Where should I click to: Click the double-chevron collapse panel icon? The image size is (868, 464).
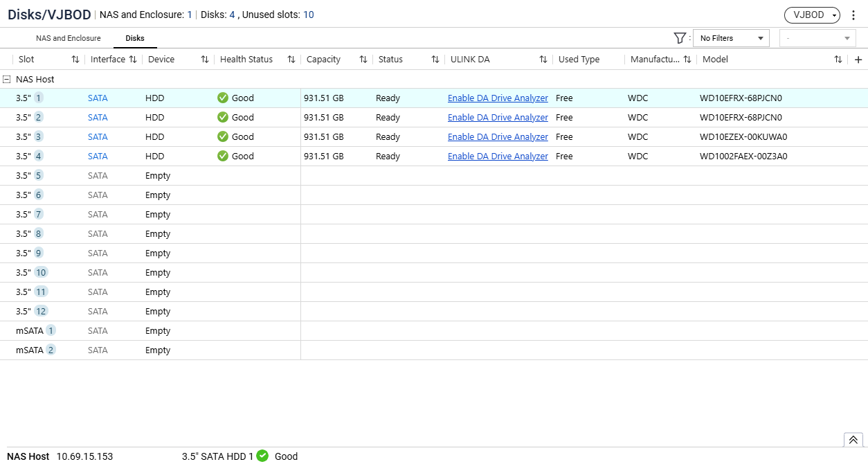[x=853, y=440]
